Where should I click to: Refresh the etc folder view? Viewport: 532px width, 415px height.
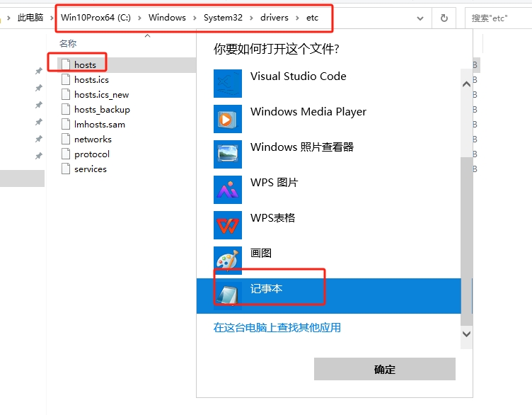click(x=444, y=18)
